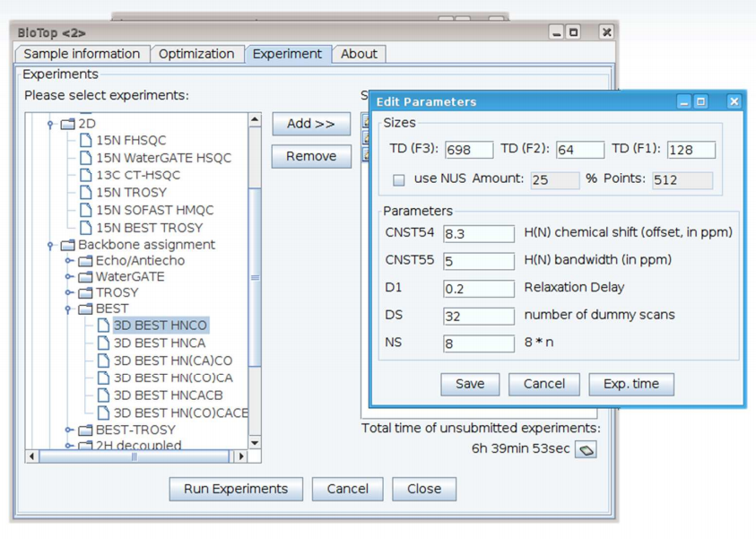The width and height of the screenshot is (756, 539).
Task: Click the Run Experiments button
Action: 236,489
